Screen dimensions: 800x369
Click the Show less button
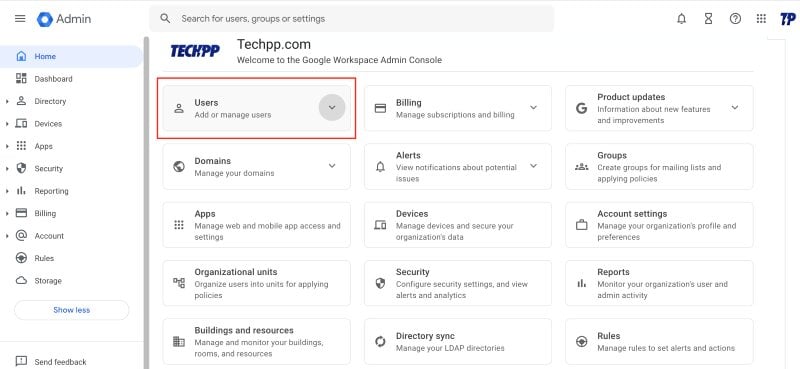71,310
